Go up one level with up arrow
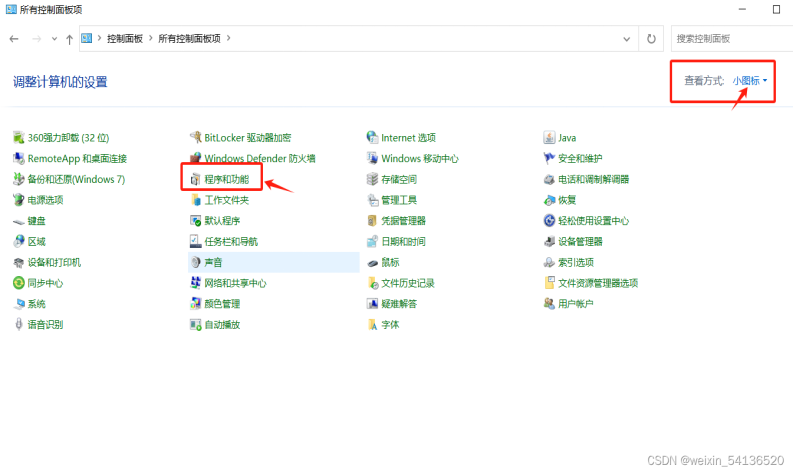 pos(69,39)
